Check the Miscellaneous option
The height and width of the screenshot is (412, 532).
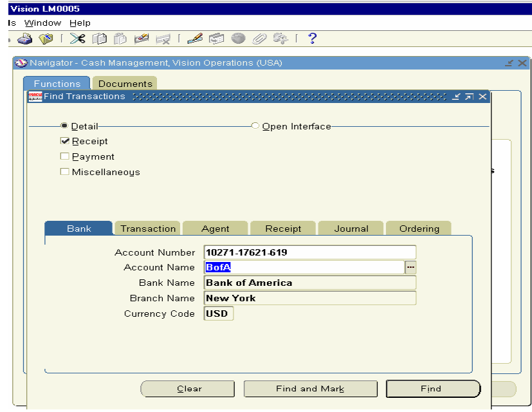(64, 171)
